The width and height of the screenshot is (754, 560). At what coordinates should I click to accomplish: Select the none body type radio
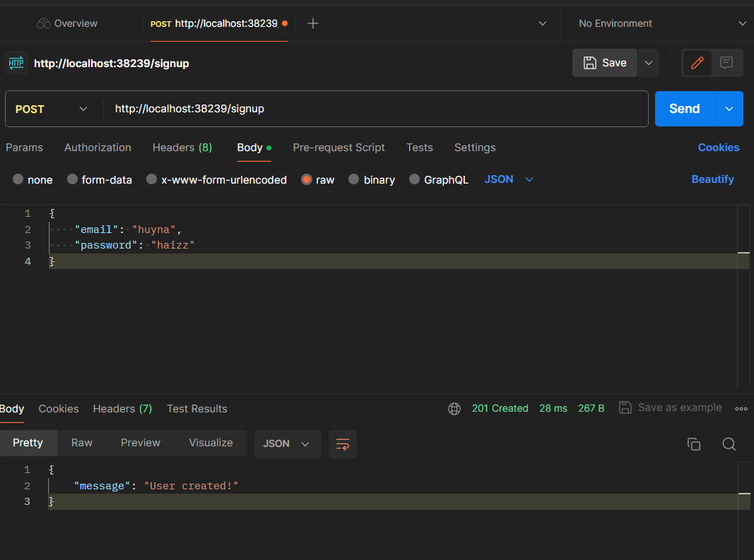click(18, 179)
